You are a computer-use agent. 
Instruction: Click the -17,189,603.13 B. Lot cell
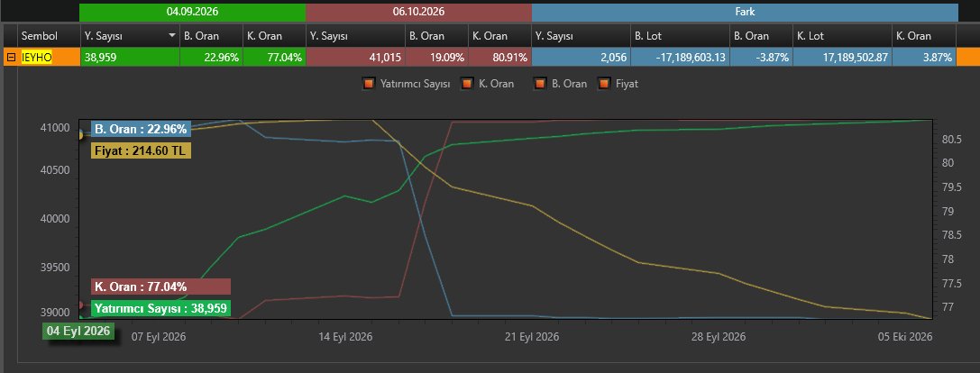coord(680,57)
